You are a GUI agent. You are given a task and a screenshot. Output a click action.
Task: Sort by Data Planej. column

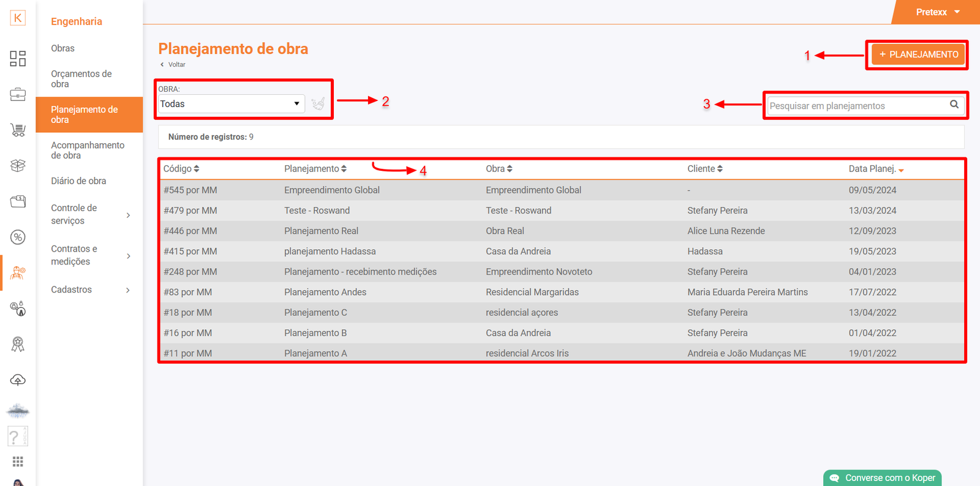pos(876,169)
